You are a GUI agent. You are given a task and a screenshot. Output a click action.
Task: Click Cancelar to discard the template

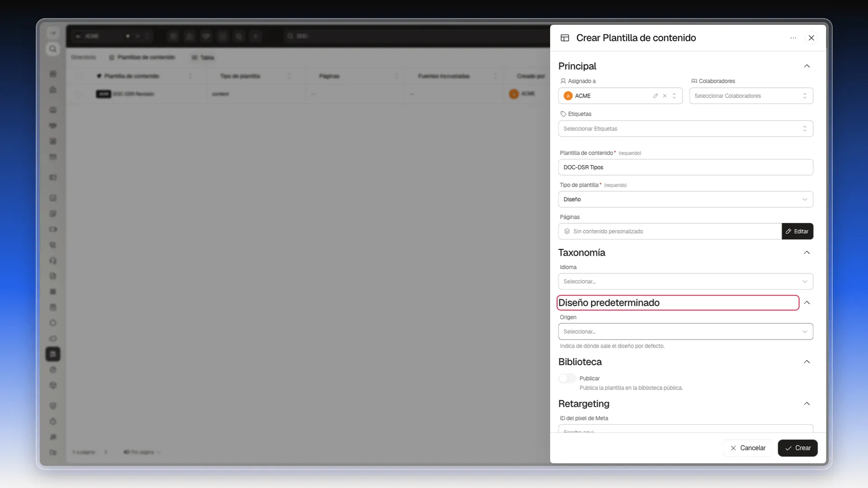pyautogui.click(x=748, y=448)
